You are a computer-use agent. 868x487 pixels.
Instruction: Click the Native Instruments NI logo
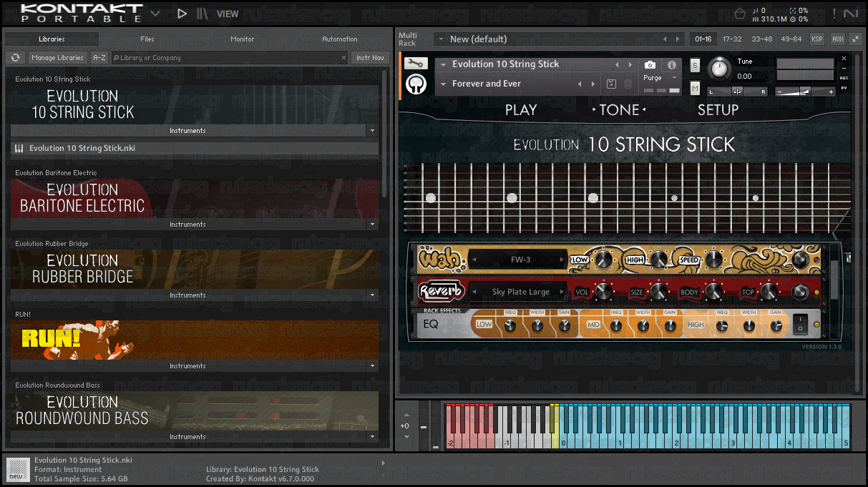850,13
